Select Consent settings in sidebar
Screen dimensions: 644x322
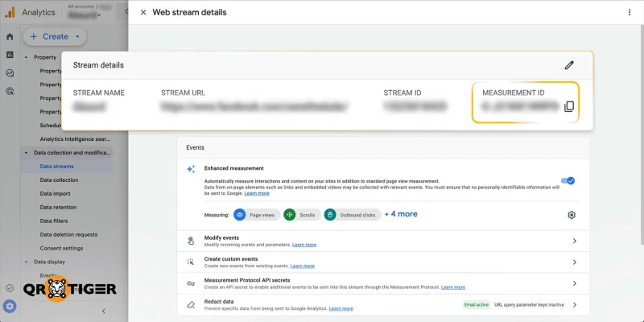pos(61,248)
